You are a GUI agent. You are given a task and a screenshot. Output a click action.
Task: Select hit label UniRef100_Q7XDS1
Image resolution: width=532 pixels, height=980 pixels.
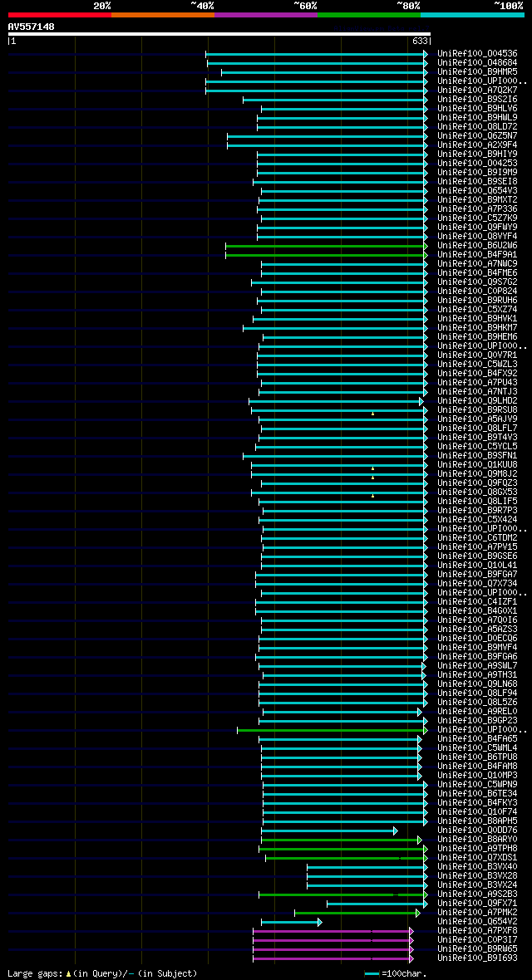(x=477, y=858)
